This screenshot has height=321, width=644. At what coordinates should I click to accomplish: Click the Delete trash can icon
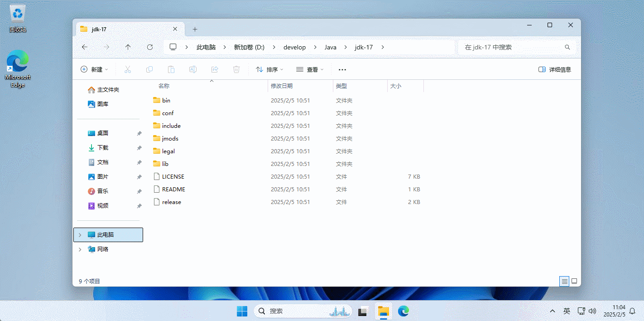click(x=236, y=69)
